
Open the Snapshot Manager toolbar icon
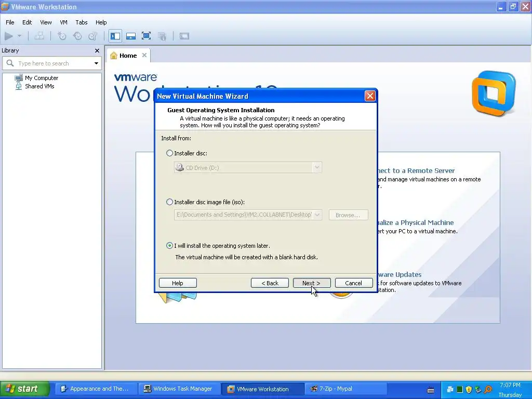tap(93, 36)
